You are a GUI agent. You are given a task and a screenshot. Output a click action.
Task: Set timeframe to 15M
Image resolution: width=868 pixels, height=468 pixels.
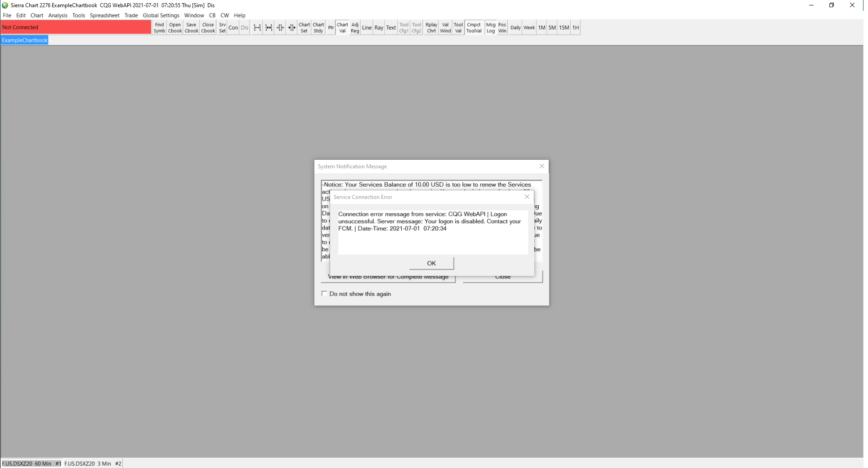564,28
